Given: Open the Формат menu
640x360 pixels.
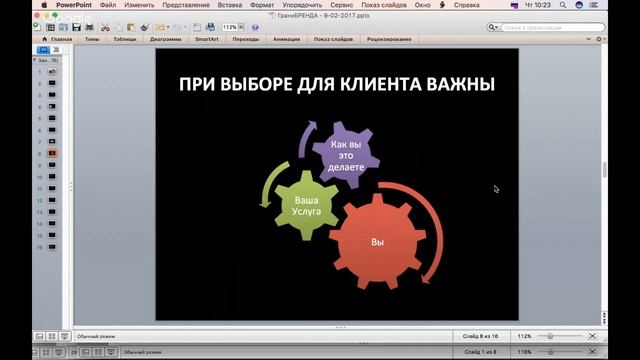Looking at the screenshot, I should 262,5.
